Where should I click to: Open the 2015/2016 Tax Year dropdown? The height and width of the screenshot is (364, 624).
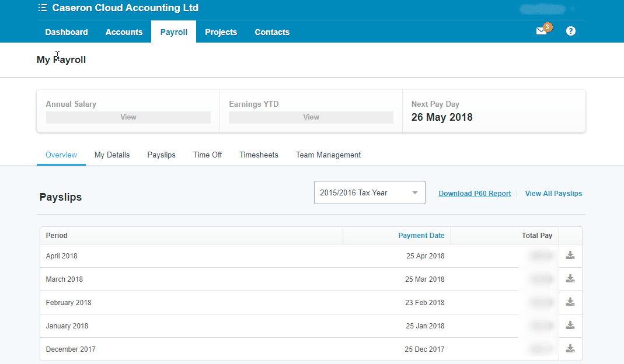[369, 192]
